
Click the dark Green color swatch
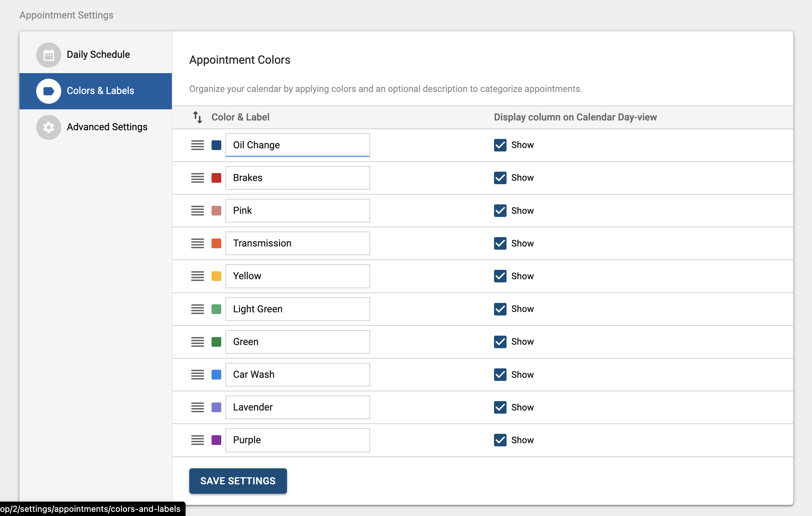point(216,342)
